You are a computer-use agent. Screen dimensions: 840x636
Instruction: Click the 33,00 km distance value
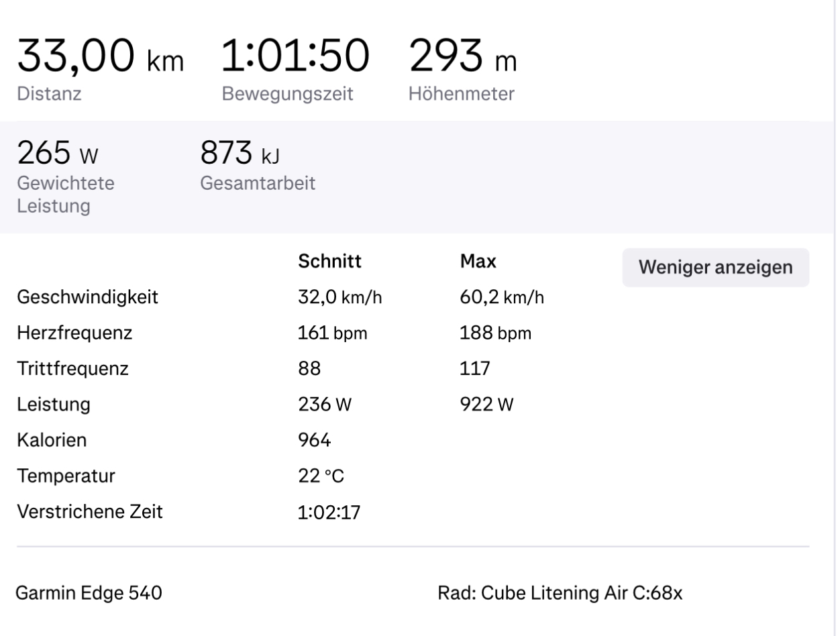coord(99,58)
